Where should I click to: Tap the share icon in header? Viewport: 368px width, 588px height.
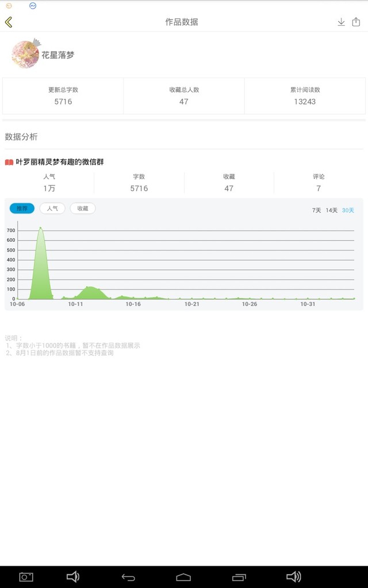tap(356, 22)
